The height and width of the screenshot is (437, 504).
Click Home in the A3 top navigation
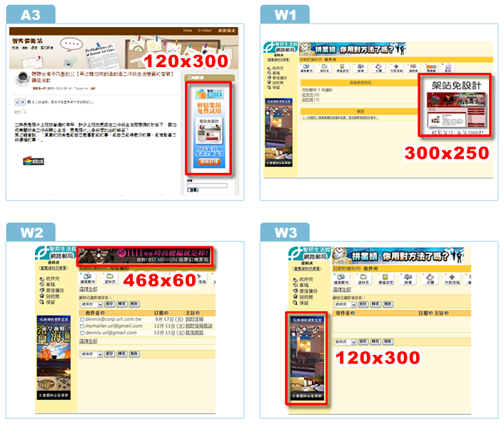click(187, 31)
